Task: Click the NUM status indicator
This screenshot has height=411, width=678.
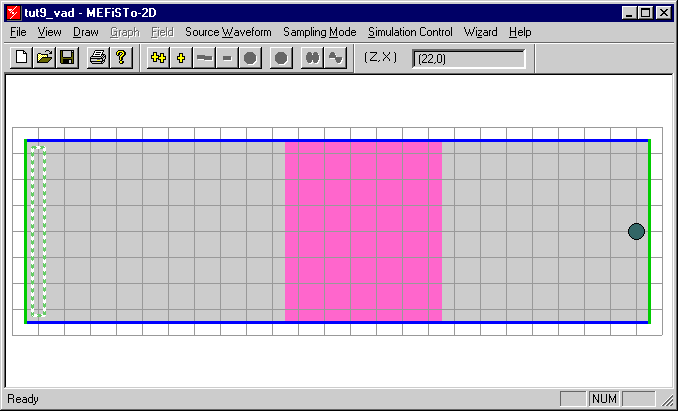Action: 604,398
